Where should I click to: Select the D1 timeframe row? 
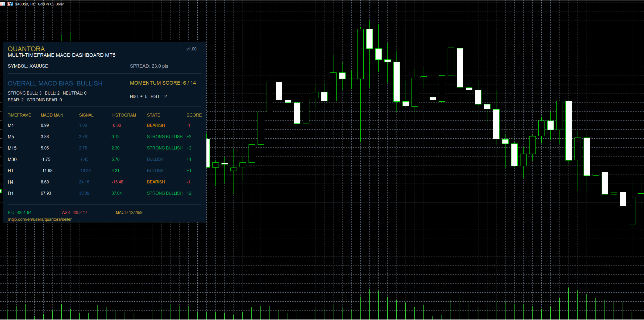tap(104, 193)
